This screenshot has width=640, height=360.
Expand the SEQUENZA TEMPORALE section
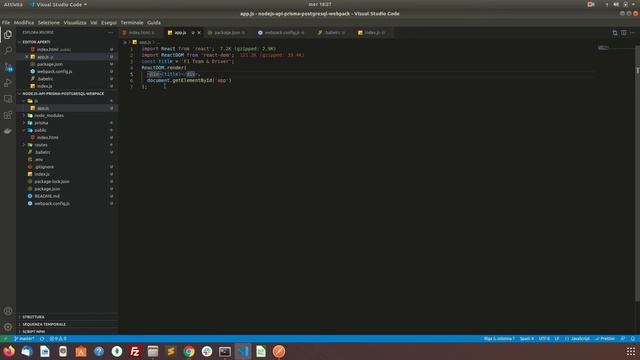[67, 324]
